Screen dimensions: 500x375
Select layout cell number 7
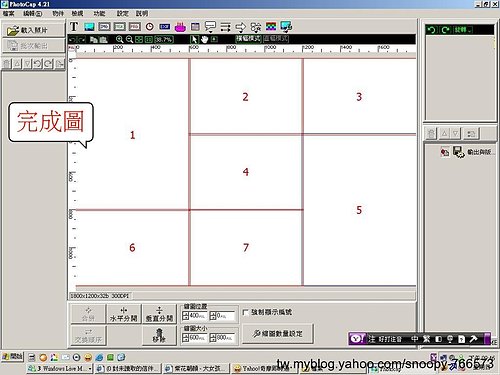tap(246, 248)
